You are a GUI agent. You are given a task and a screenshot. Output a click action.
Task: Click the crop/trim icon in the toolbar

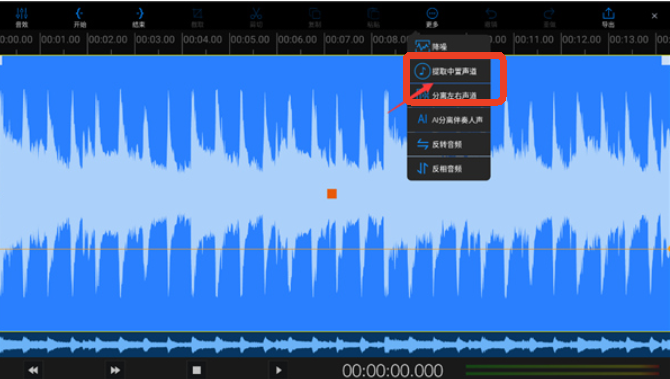pyautogui.click(x=197, y=18)
